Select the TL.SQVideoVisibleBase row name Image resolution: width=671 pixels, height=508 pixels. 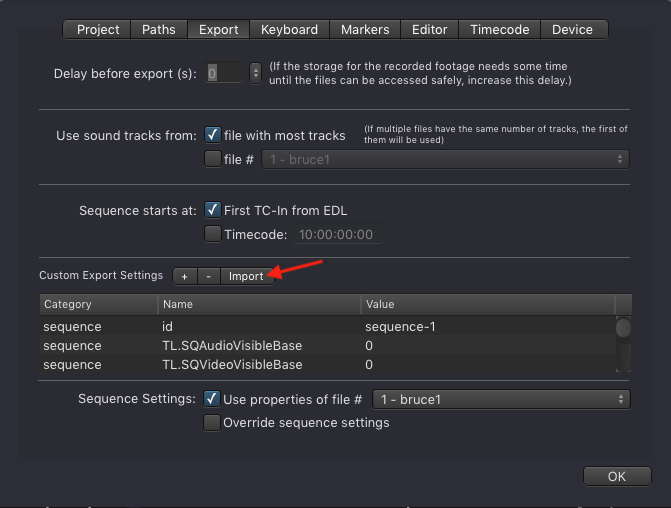[232, 365]
